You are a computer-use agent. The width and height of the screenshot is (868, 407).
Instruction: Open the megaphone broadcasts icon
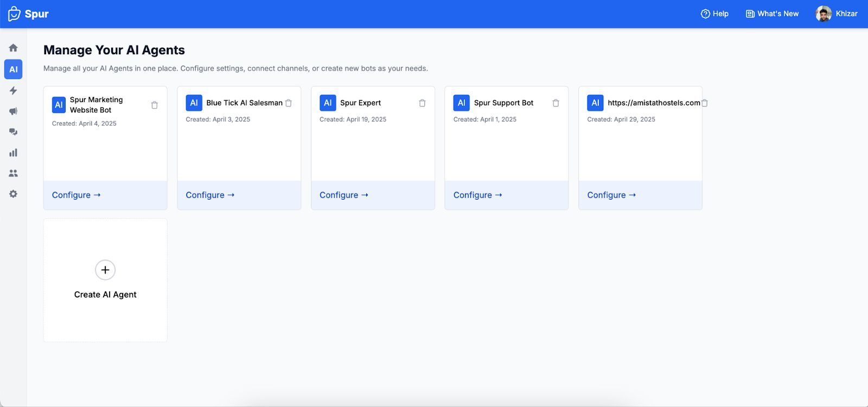[13, 111]
